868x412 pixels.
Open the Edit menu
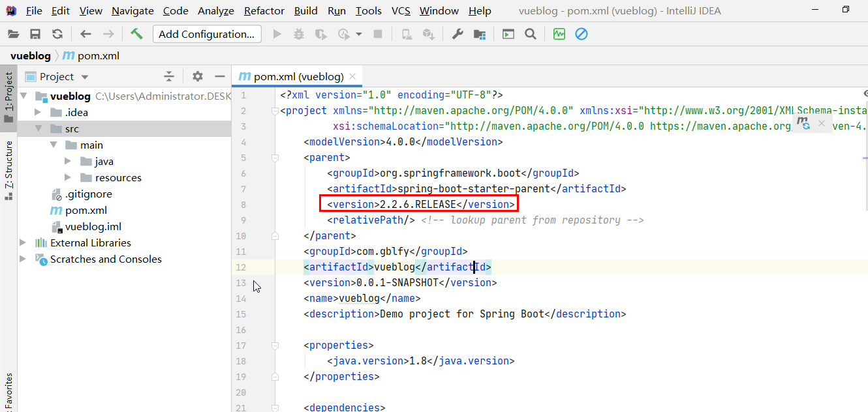click(61, 10)
